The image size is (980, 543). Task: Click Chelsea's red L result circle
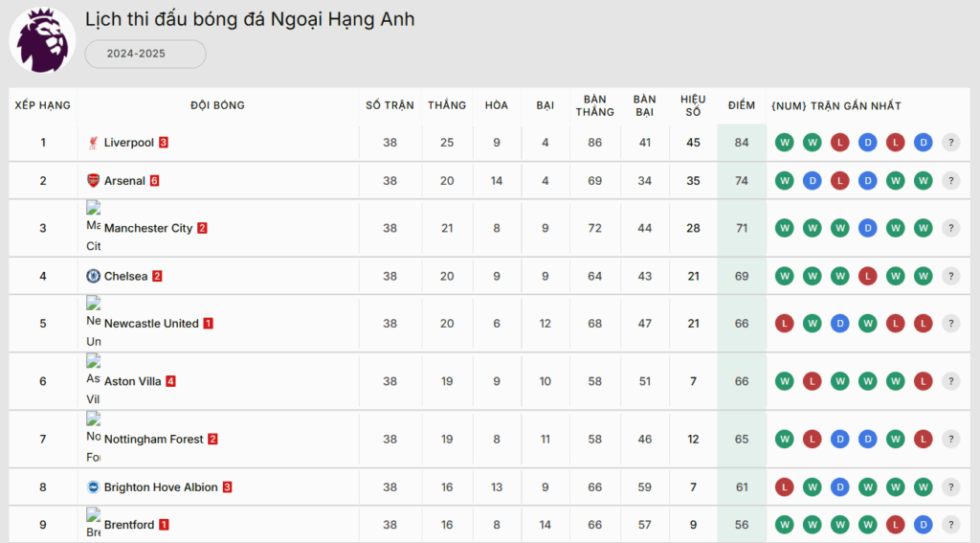867,276
